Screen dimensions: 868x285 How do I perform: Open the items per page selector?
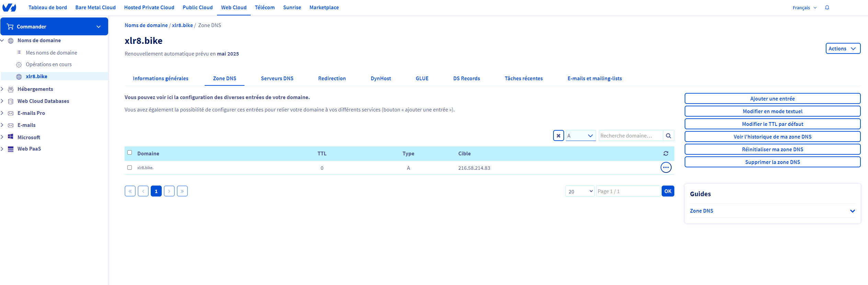click(580, 191)
